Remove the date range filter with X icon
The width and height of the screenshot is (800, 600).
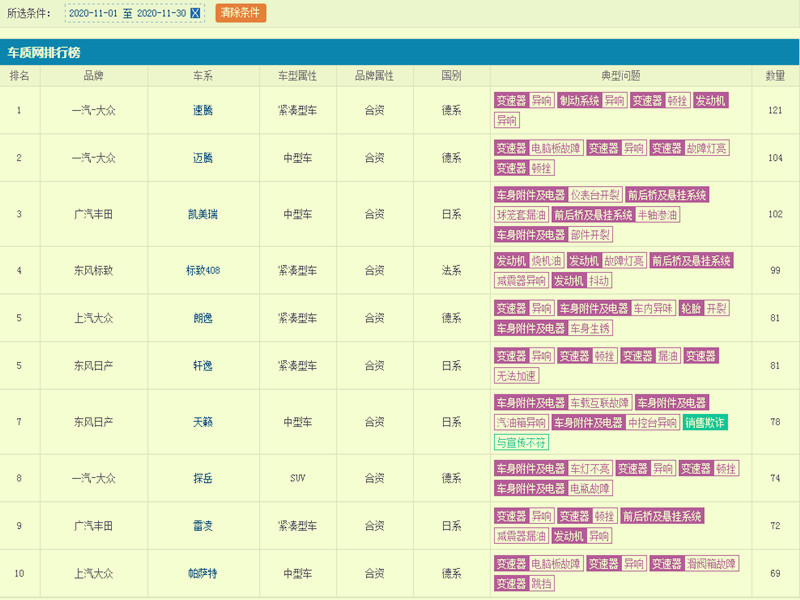click(x=195, y=13)
